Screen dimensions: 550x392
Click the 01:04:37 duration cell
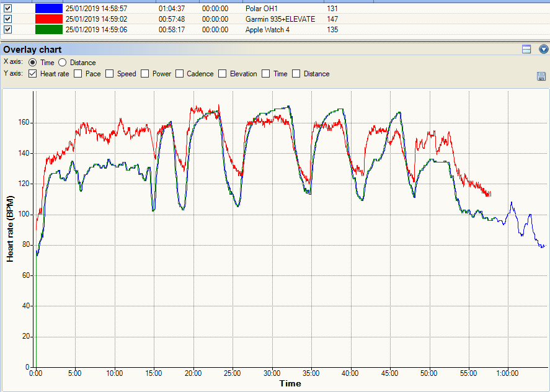click(x=172, y=9)
